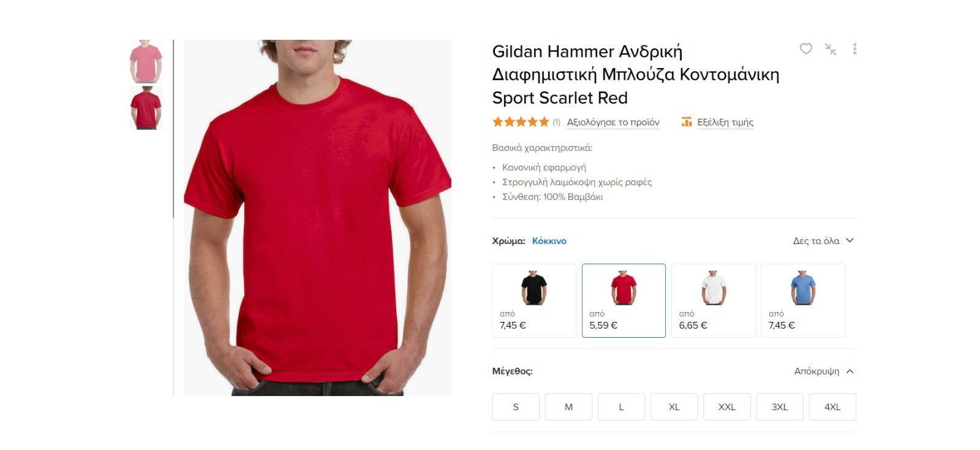
Task: Select size M
Action: tap(568, 407)
